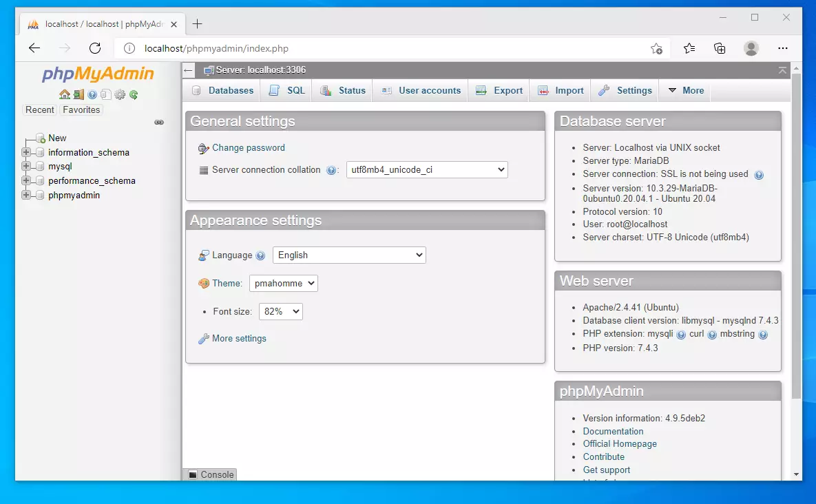
Task: Refresh the page in browser toolbar
Action: point(95,48)
